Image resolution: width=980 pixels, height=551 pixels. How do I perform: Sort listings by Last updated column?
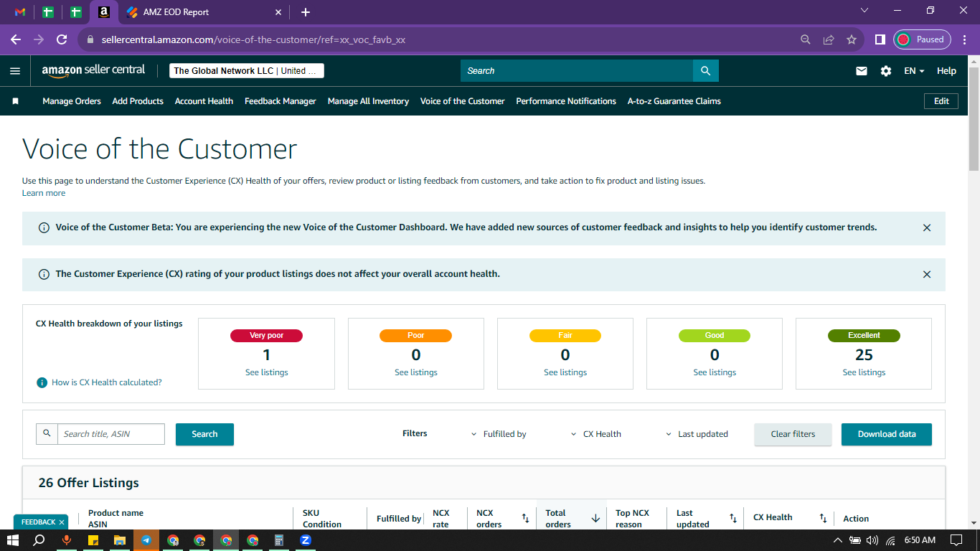[x=733, y=518]
